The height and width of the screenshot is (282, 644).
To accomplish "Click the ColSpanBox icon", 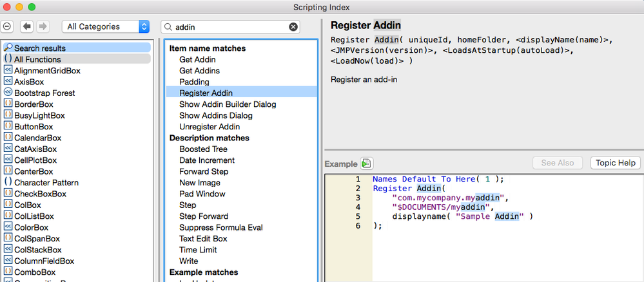I will pyautogui.click(x=8, y=238).
